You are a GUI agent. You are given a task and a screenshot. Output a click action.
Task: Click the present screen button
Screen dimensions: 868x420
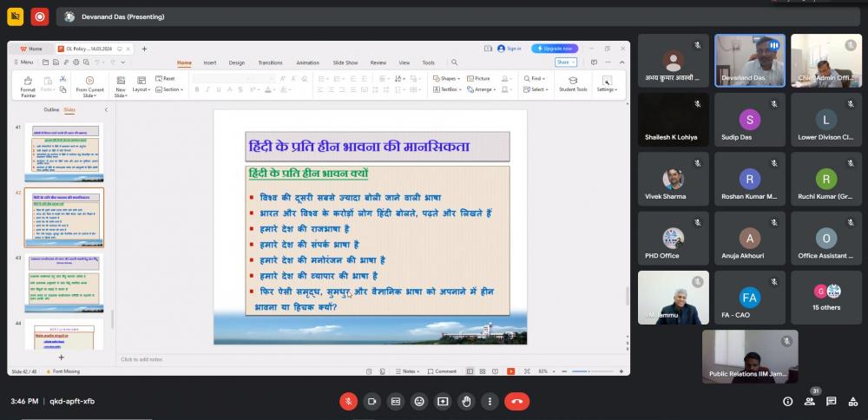point(443,401)
